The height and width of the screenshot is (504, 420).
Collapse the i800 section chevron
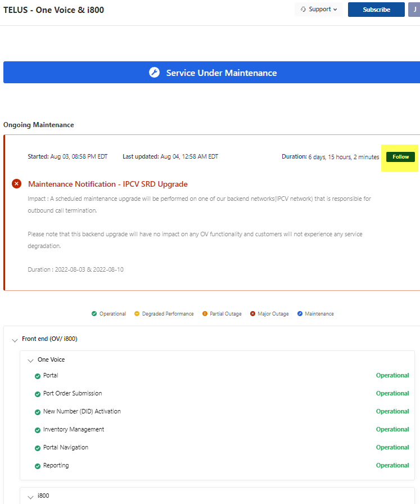[30, 497]
